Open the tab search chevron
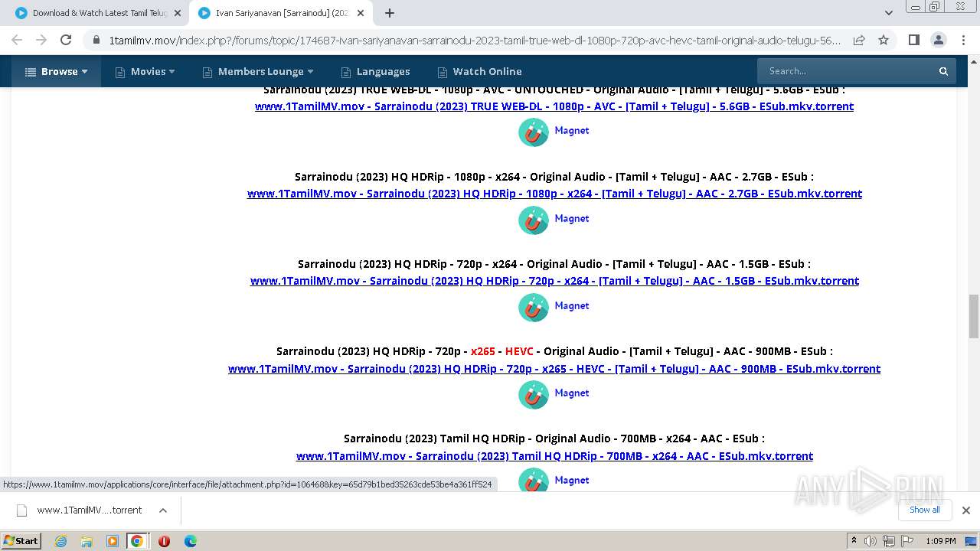Screen dimensions: 980x551 pyautogui.click(x=888, y=13)
